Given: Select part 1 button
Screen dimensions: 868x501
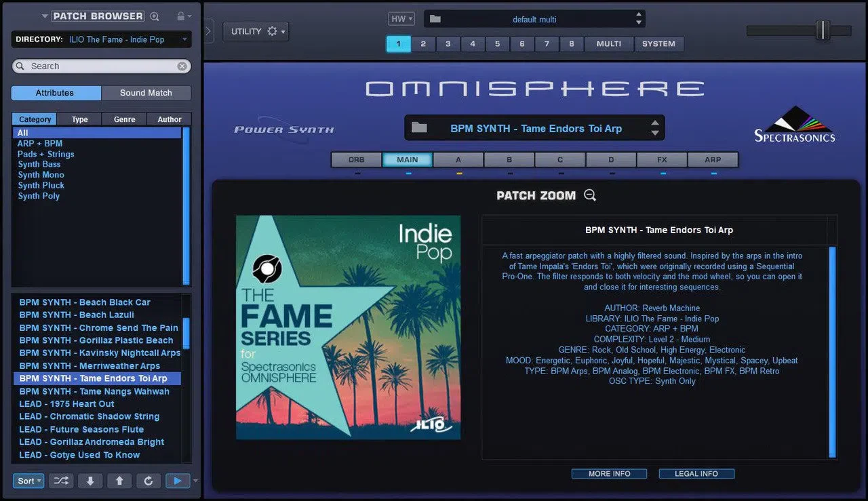Looking at the screenshot, I should point(399,43).
